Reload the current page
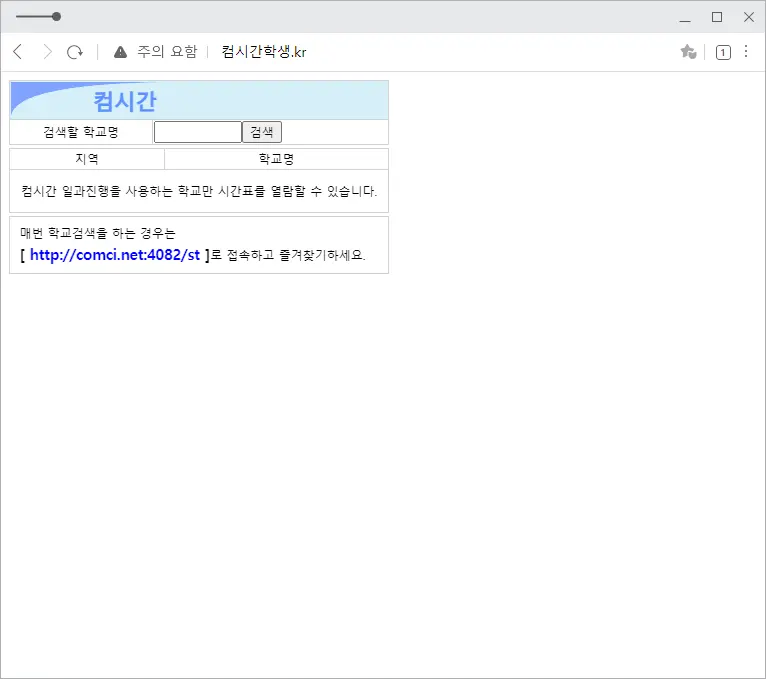The height and width of the screenshot is (679, 766). (75, 52)
